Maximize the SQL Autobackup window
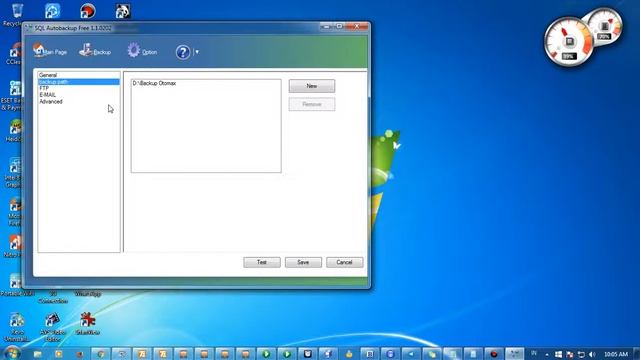 tap(339, 27)
